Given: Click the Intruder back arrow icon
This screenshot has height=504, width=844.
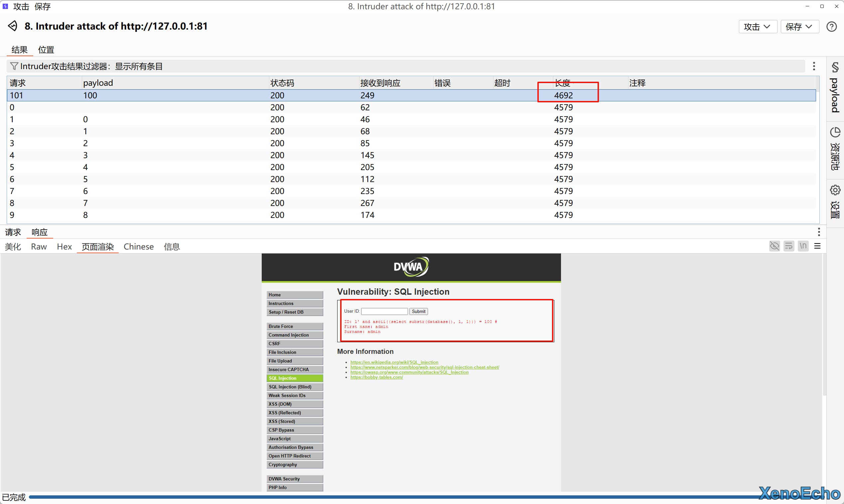Looking at the screenshot, I should pos(13,26).
